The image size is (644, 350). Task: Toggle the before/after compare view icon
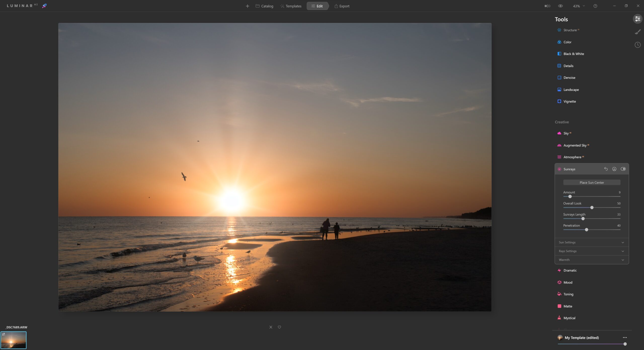pos(547,6)
